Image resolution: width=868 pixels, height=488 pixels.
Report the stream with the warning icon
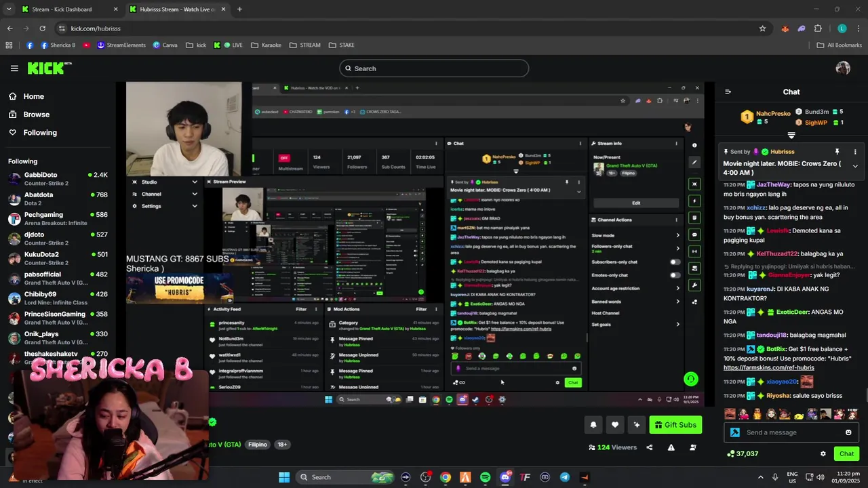pos(671,447)
